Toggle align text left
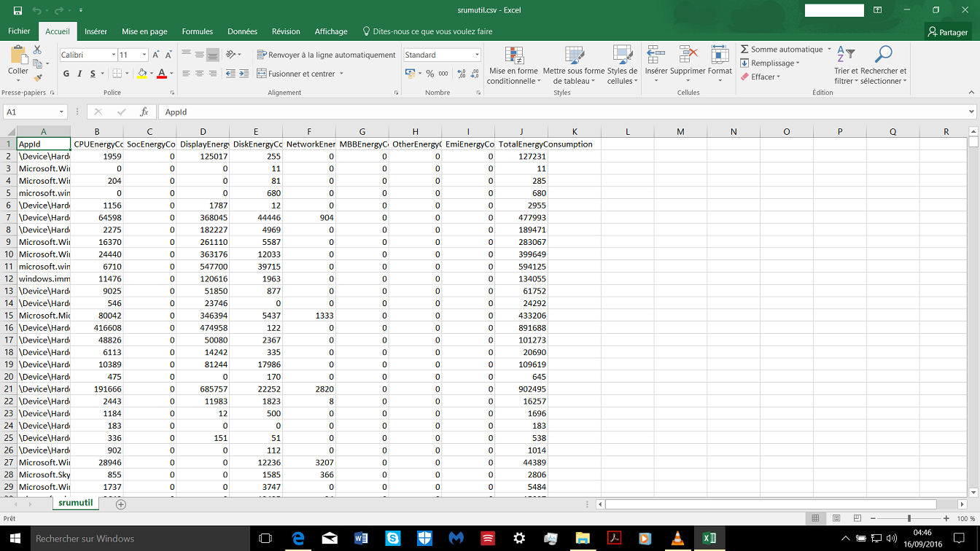The height and width of the screenshot is (551, 980). (x=186, y=74)
